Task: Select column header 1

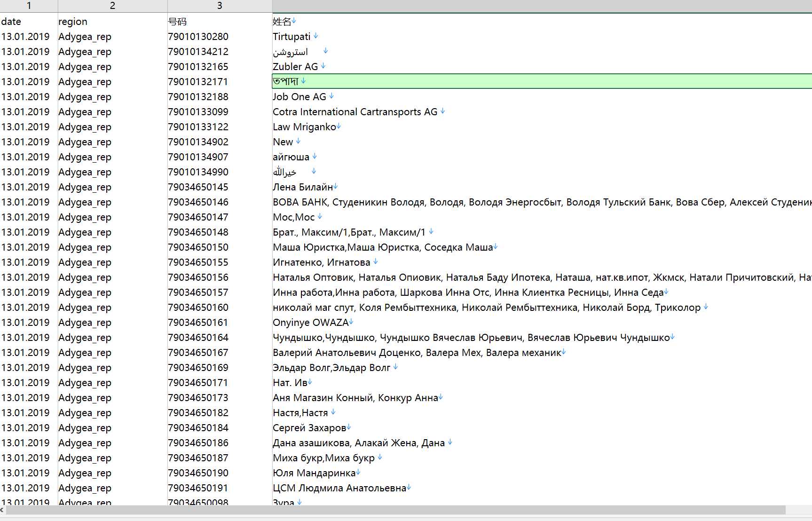Action: point(29,6)
